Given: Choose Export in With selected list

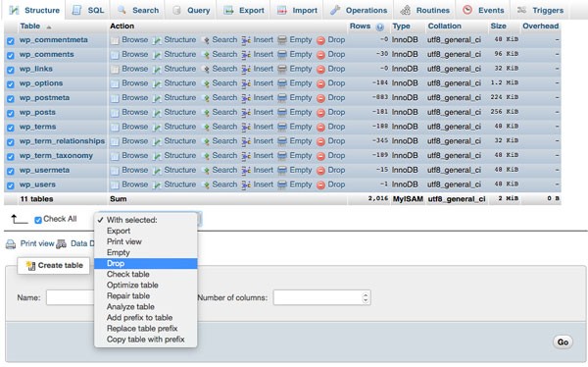Looking at the screenshot, I should coord(145,231).
